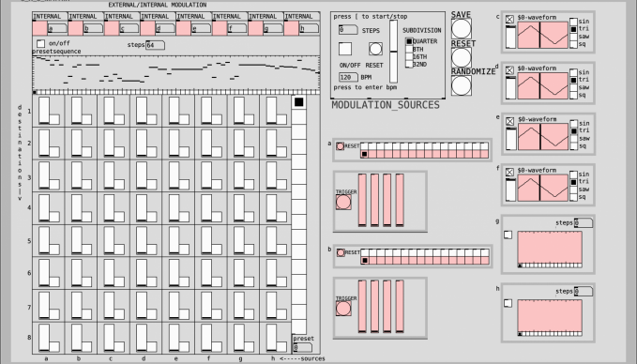Viewport: 637px width, 364px height.
Task: Choose sin waveform for oscillator c
Action: coord(573,22)
